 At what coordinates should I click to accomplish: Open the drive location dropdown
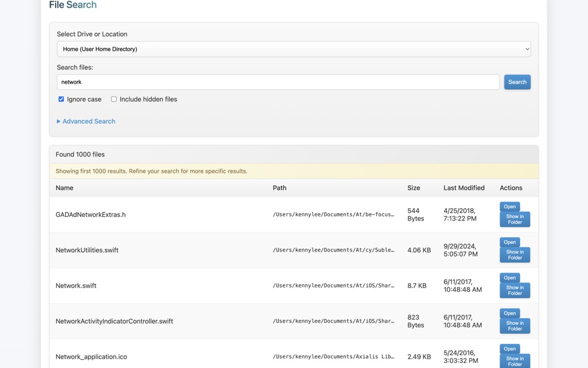[x=293, y=49]
